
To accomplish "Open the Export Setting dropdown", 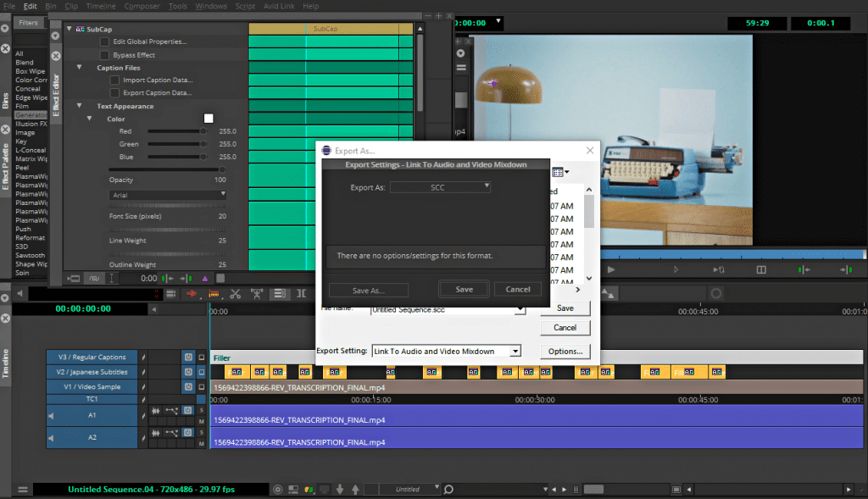I will point(446,351).
